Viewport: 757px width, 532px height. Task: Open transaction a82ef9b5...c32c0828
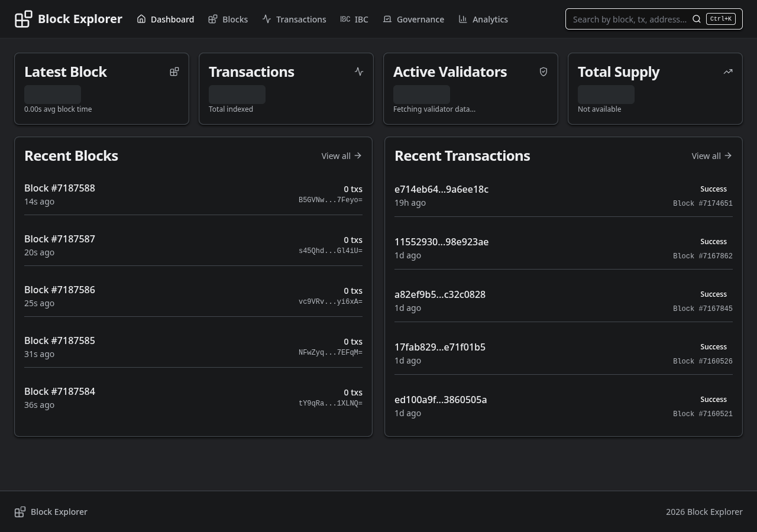440,294
